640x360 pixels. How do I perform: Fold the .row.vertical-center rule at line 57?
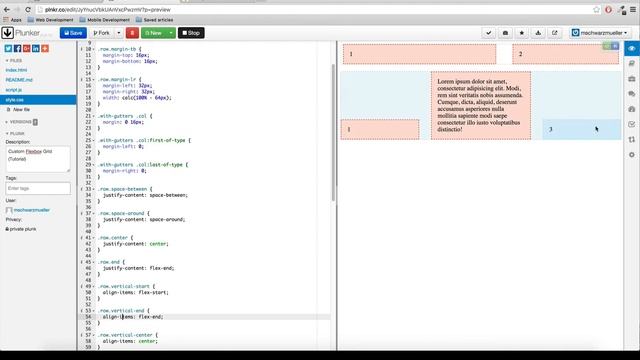point(93,335)
